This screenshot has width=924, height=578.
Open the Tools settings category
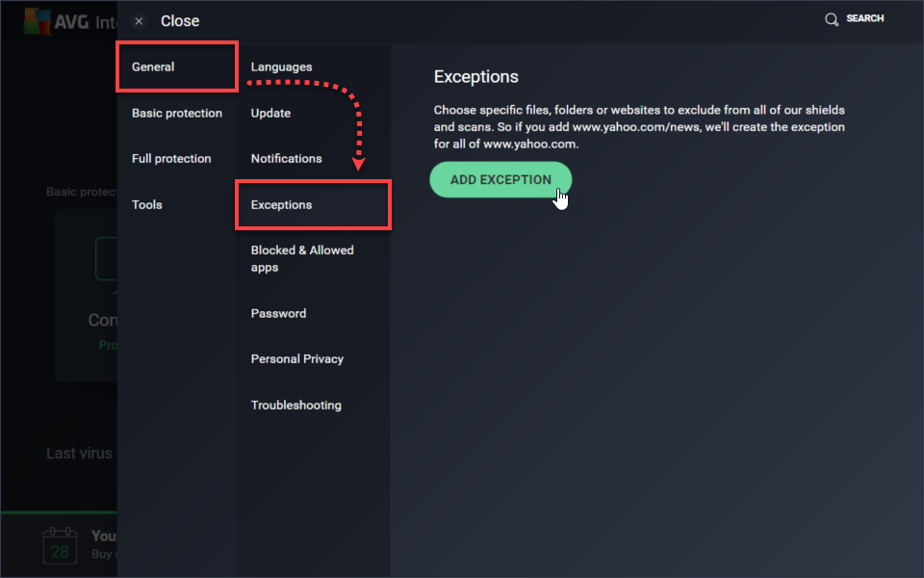146,204
